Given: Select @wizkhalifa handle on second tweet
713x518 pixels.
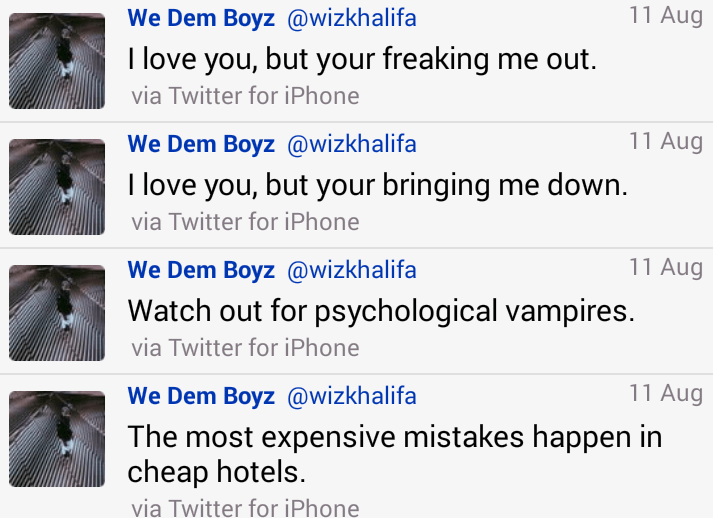Looking at the screenshot, I should [x=352, y=145].
